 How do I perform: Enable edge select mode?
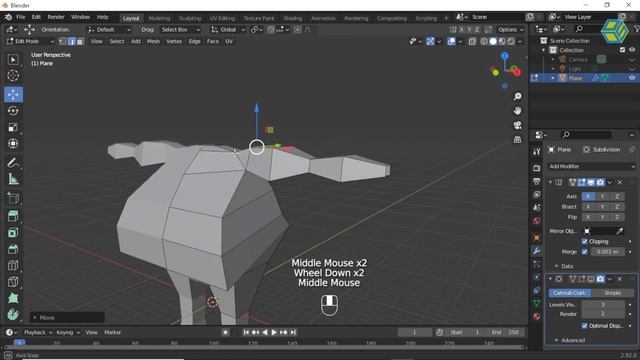[x=71, y=41]
